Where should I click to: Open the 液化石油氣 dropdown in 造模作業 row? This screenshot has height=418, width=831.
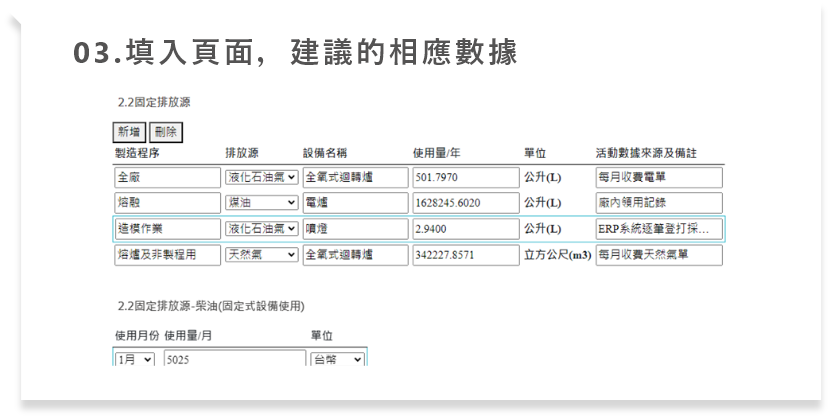tap(262, 229)
